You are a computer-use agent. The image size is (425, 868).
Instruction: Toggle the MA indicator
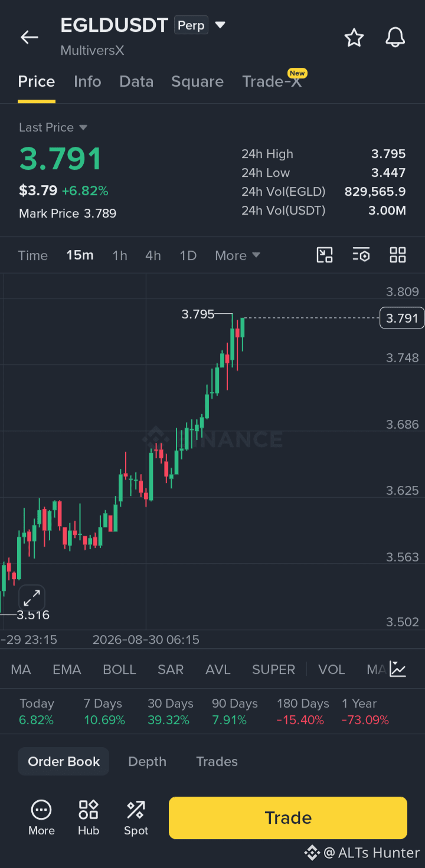[x=21, y=669]
